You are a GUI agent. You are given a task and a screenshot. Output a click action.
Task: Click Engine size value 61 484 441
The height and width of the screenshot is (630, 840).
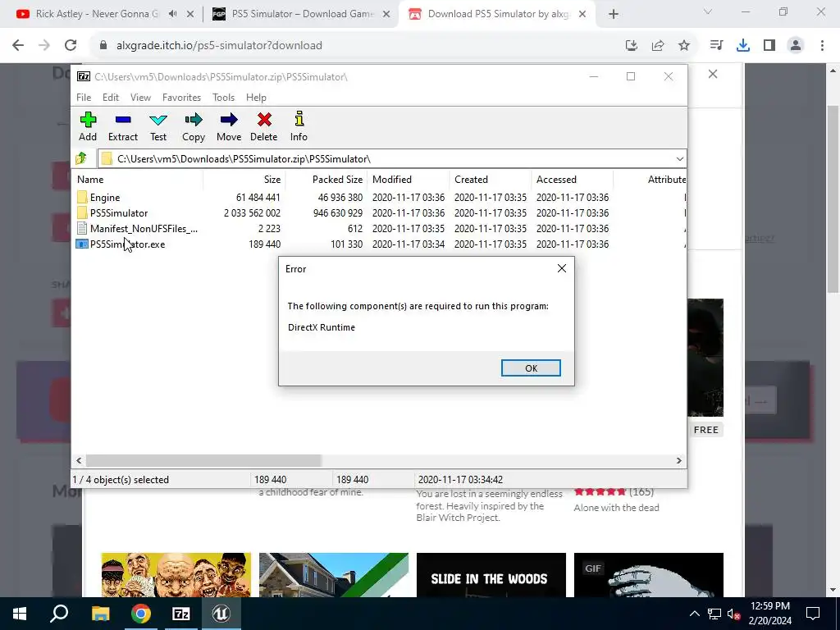[x=258, y=197]
